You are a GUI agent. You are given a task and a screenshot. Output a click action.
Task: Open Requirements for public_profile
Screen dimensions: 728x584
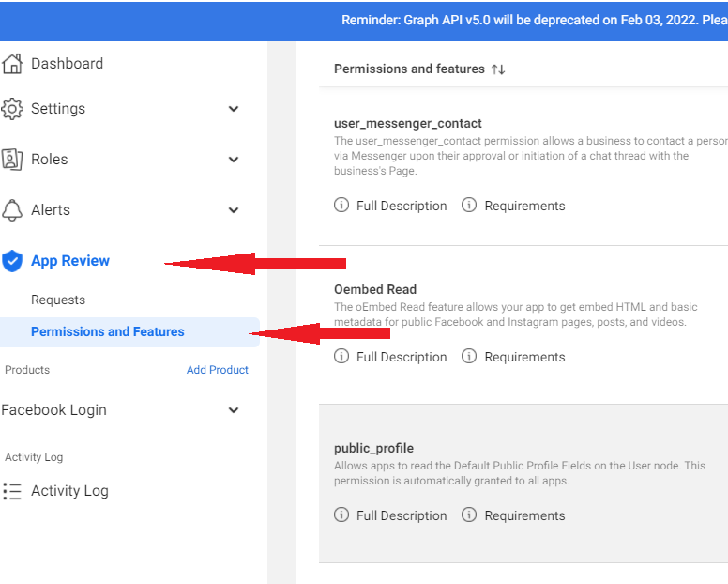524,515
